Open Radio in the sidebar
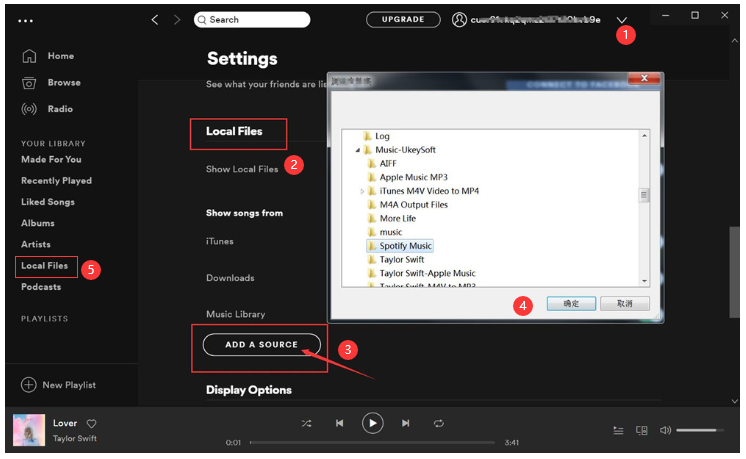The width and height of the screenshot is (746, 459). click(x=60, y=109)
